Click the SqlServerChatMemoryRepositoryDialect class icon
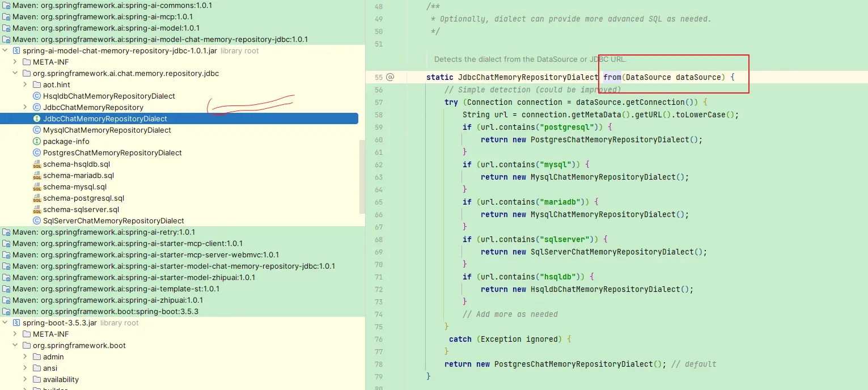This screenshot has height=390, width=868. coord(37,221)
